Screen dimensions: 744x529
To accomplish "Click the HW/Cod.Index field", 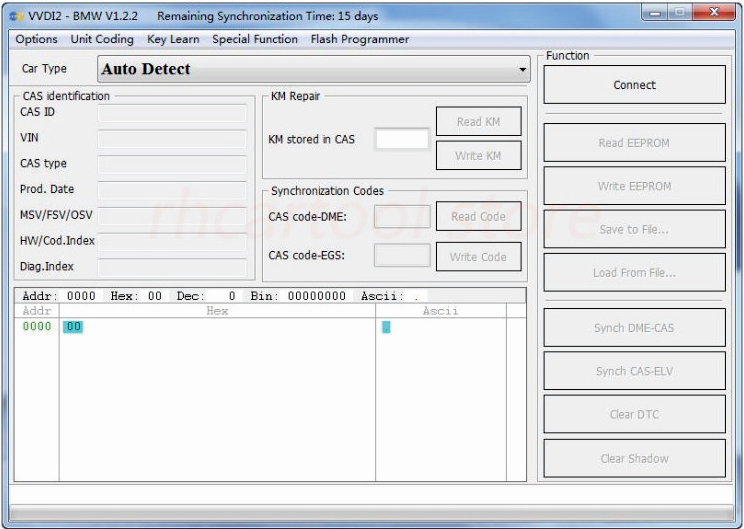I will (172, 241).
